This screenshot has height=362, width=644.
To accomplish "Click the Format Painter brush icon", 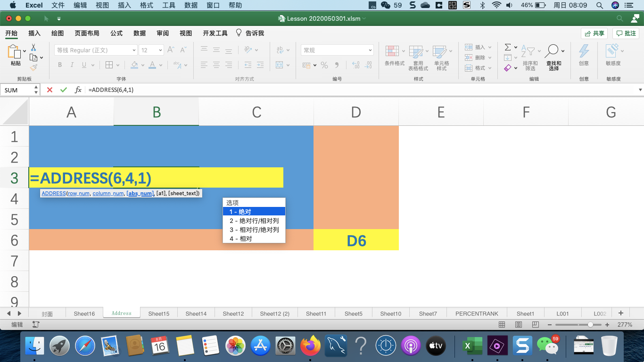I will [x=33, y=67].
